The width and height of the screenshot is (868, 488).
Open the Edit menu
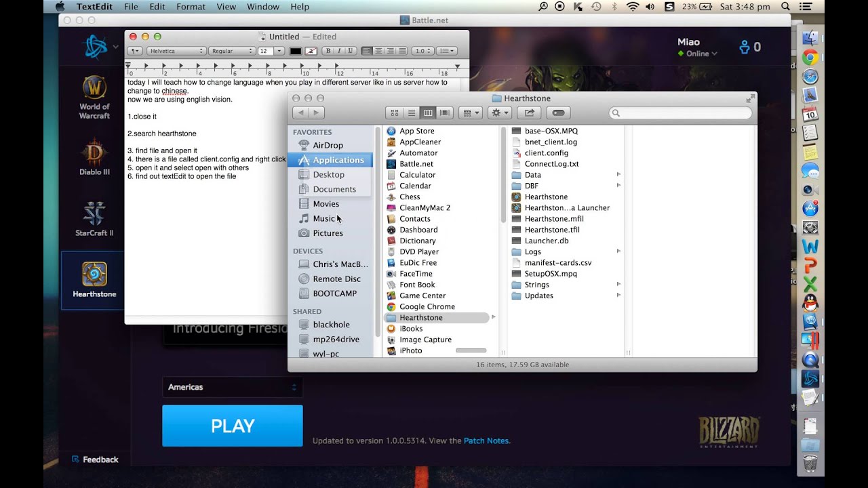coord(157,7)
